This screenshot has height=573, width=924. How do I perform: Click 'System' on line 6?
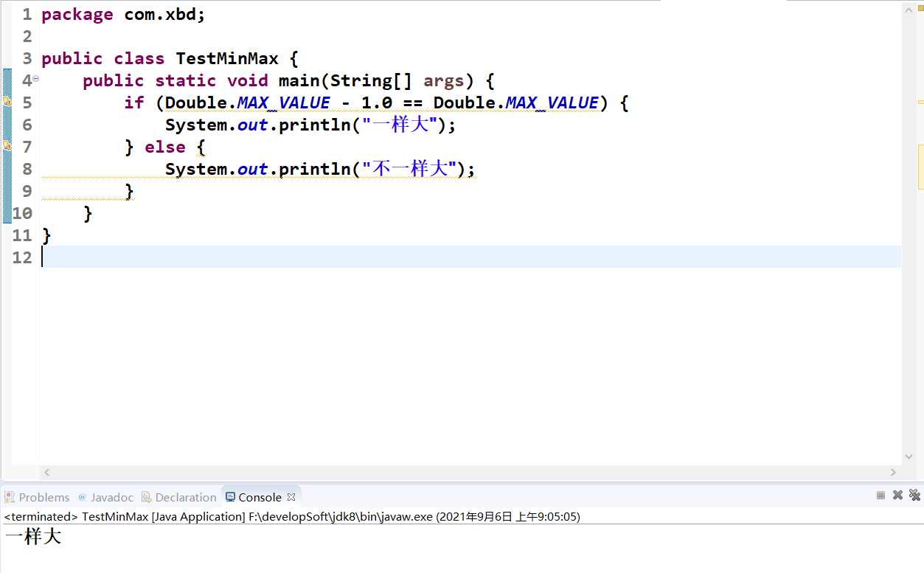click(x=196, y=125)
